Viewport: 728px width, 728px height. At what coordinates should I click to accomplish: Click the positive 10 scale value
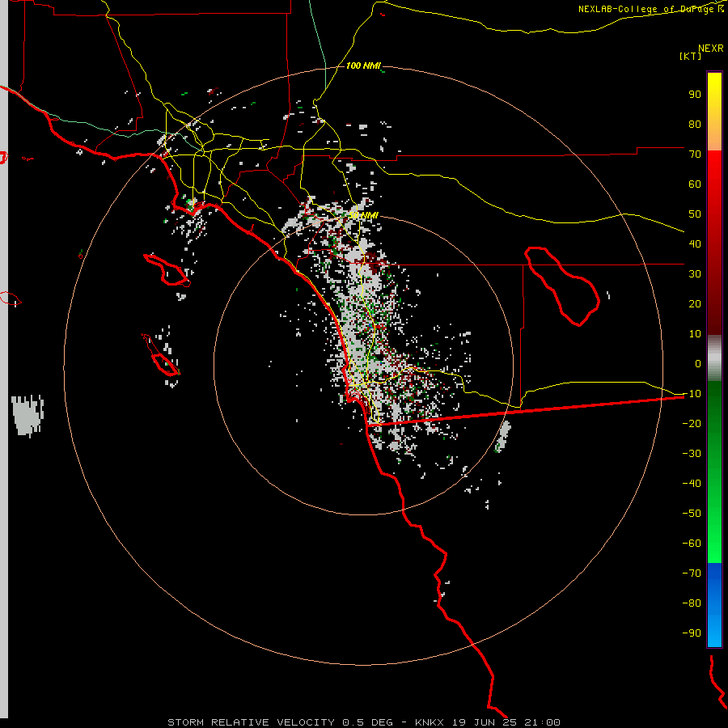click(695, 334)
